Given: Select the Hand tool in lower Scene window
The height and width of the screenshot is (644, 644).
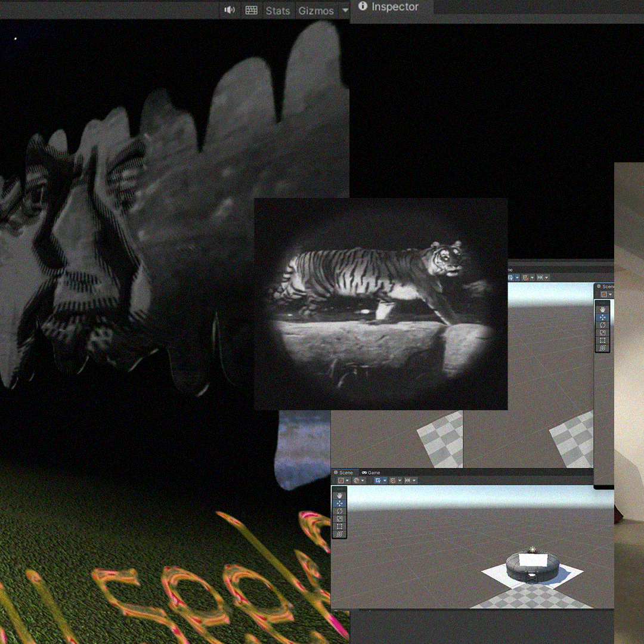Looking at the screenshot, I should [x=339, y=496].
